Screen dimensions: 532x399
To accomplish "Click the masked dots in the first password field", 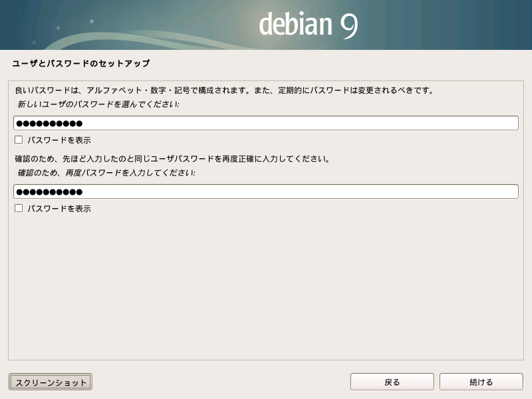I will (x=49, y=124).
